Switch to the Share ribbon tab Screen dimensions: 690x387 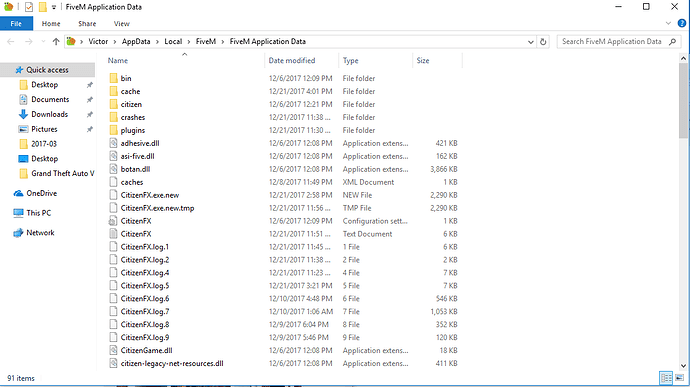coord(87,24)
